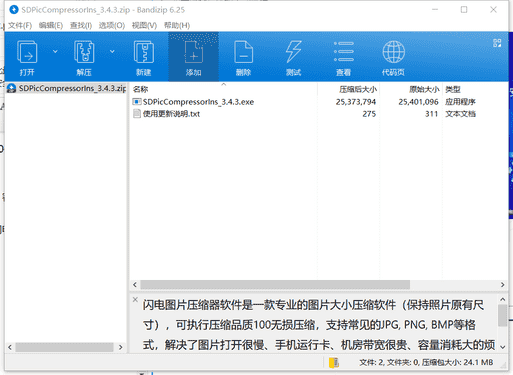Screen dimensions: 513x375
Task: Click the exe file icon
Action: coord(137,102)
